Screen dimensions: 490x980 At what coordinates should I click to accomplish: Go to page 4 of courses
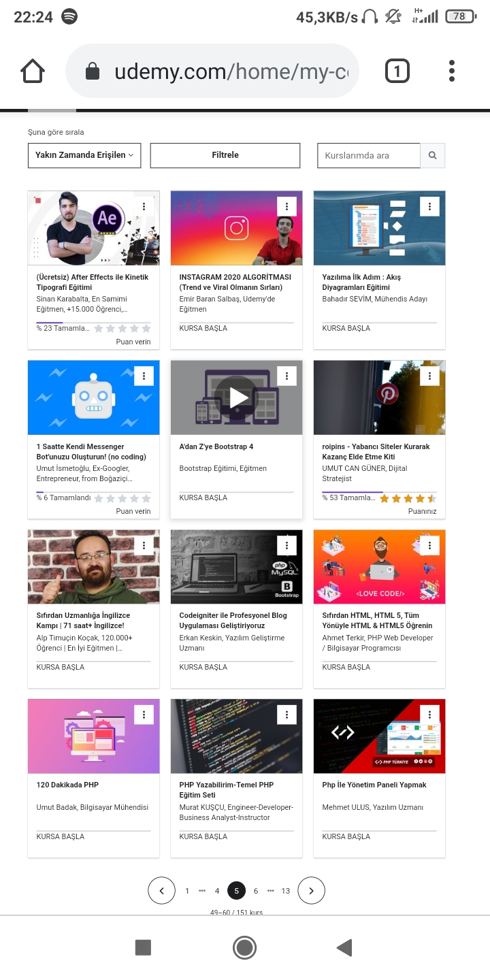[217, 891]
